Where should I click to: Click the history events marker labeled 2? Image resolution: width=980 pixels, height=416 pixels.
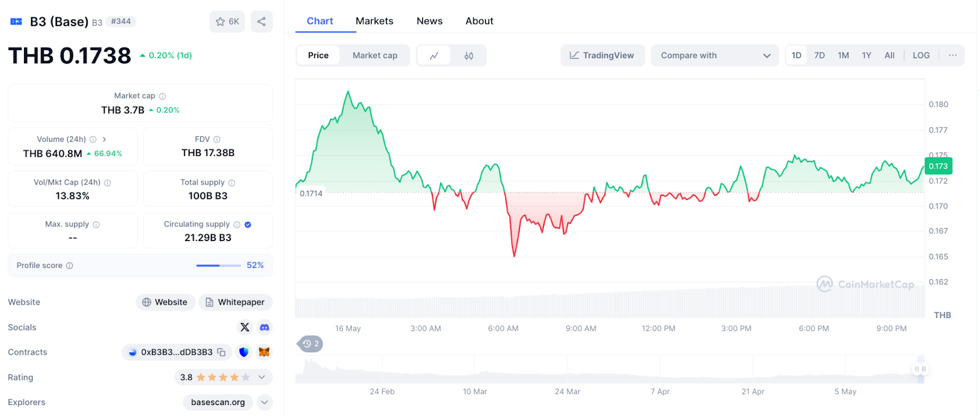(x=311, y=344)
